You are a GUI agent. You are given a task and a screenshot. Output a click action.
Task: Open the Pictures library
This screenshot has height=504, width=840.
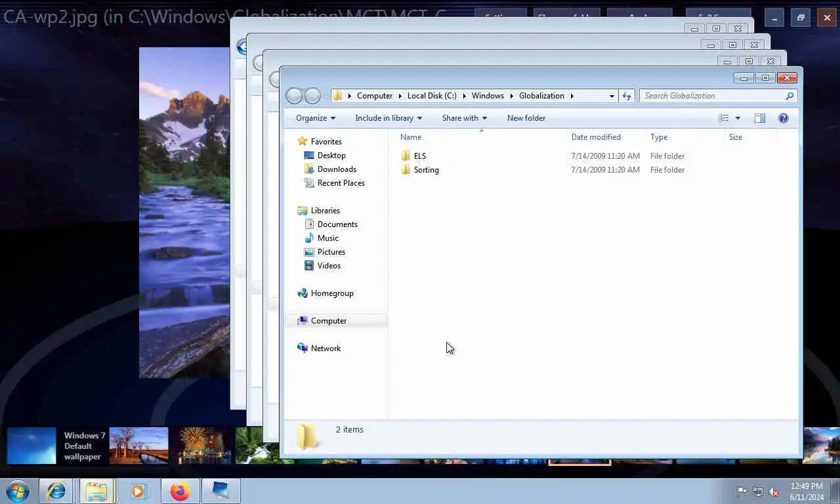[x=331, y=251]
